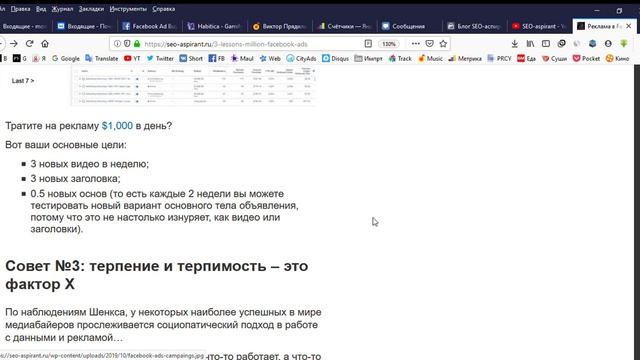Switch to the Habitica tab

point(214,26)
